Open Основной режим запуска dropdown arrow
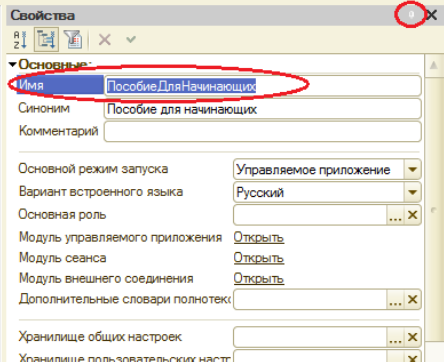Screen dimensions: 445x364 coord(412,170)
